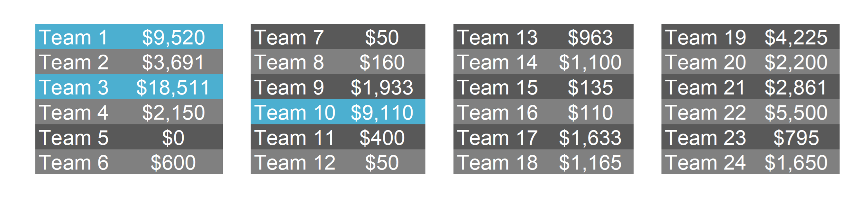The image size is (868, 200).
Task: Click Team 24 amount $1,650
Action: coord(796,163)
